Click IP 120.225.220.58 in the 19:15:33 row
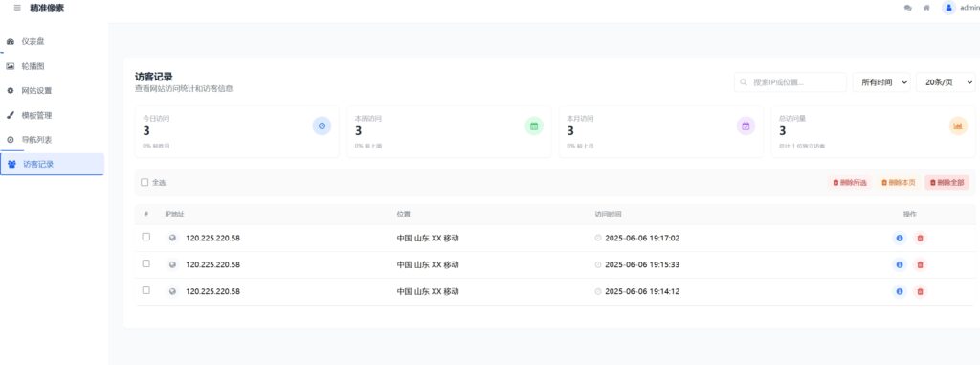 tap(212, 264)
